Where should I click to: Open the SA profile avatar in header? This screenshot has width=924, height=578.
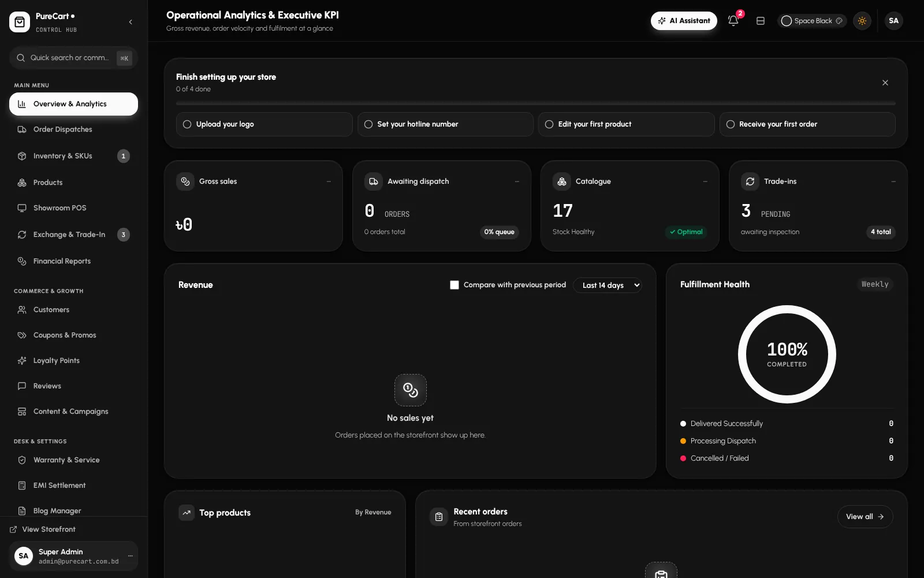click(x=893, y=21)
